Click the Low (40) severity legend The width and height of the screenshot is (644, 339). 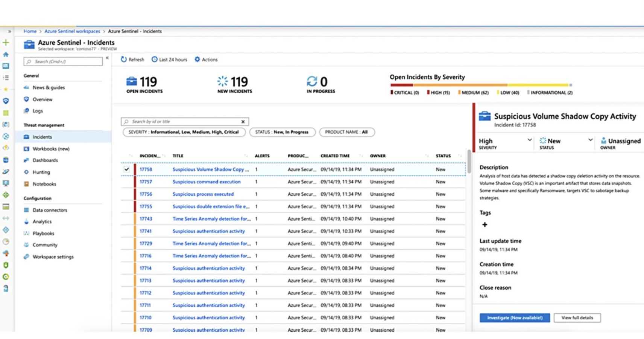[508, 93]
